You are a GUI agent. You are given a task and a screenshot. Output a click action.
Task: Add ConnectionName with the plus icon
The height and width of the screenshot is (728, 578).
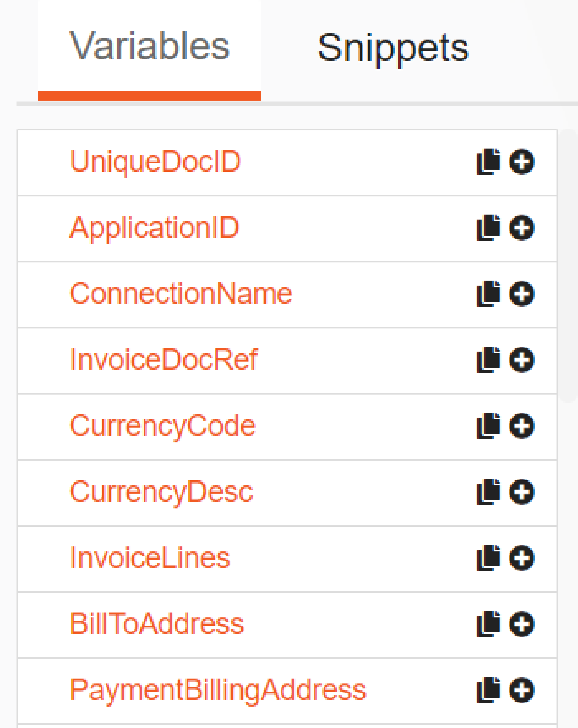point(522,293)
